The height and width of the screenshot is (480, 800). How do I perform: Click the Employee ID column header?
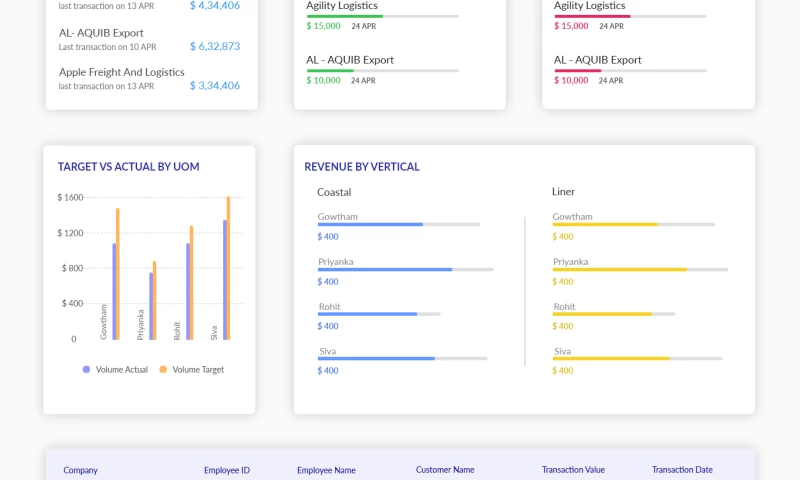(226, 469)
